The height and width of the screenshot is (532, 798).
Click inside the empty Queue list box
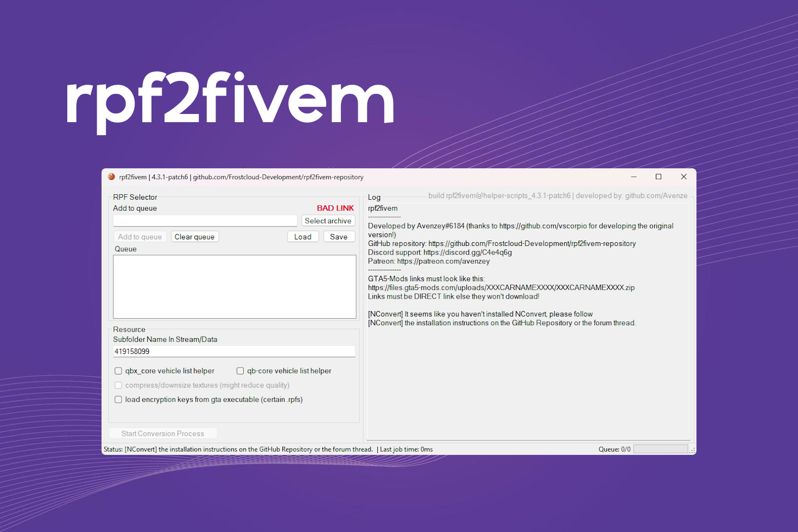(x=233, y=287)
